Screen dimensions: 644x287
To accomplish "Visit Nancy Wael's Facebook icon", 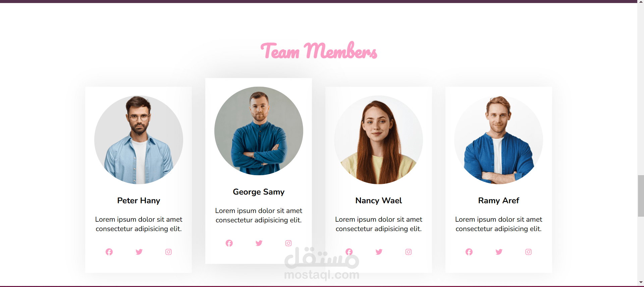I will point(349,252).
